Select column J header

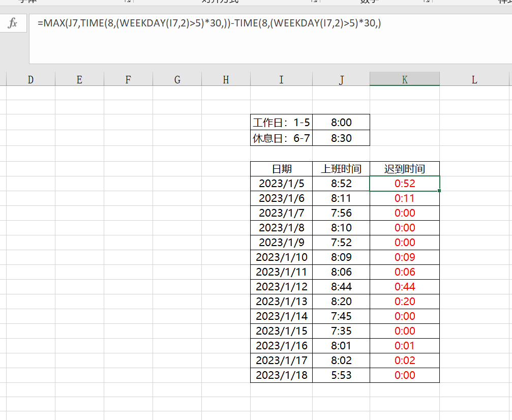click(x=341, y=79)
